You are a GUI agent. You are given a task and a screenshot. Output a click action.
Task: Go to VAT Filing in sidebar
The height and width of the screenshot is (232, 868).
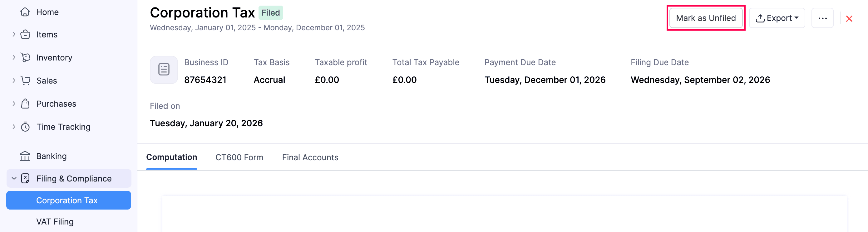pos(55,222)
